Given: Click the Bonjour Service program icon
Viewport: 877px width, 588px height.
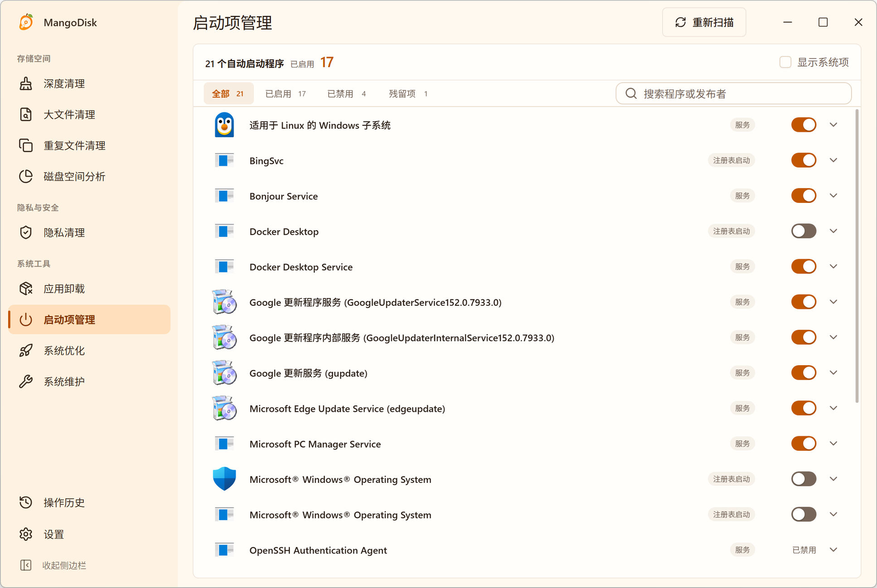Looking at the screenshot, I should click(224, 195).
